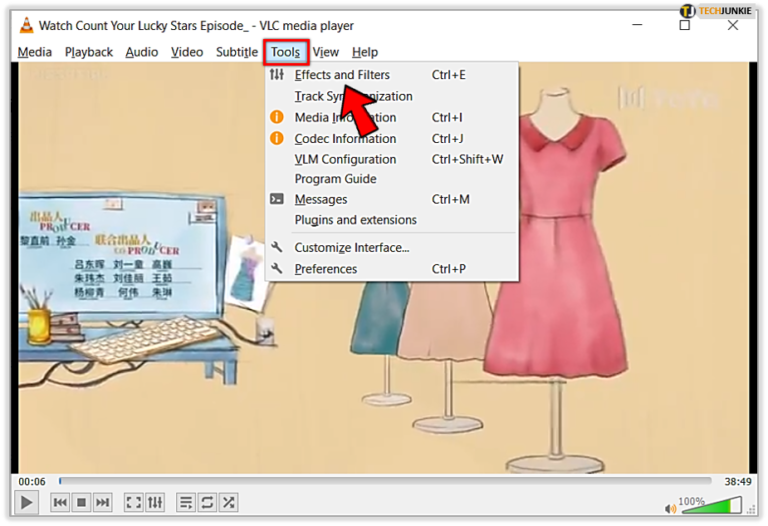Open extended settings from bottom toolbar
The height and width of the screenshot is (526, 768).
[x=155, y=502]
